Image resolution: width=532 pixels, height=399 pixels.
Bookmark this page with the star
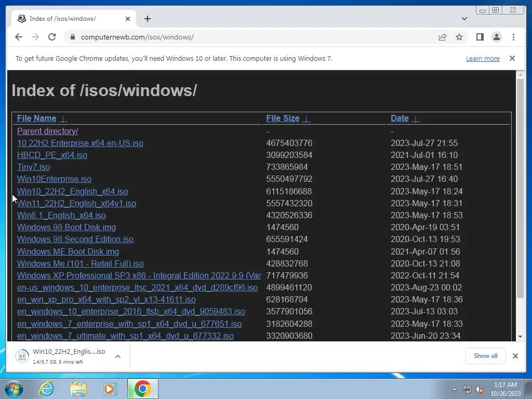(459, 37)
